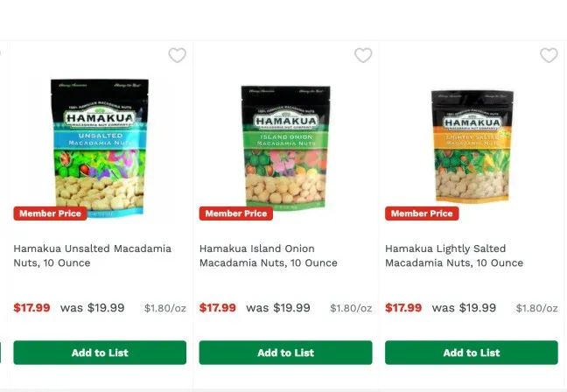Open the green Island Onion bag image
The height and width of the screenshot is (392, 567).
coord(285,148)
